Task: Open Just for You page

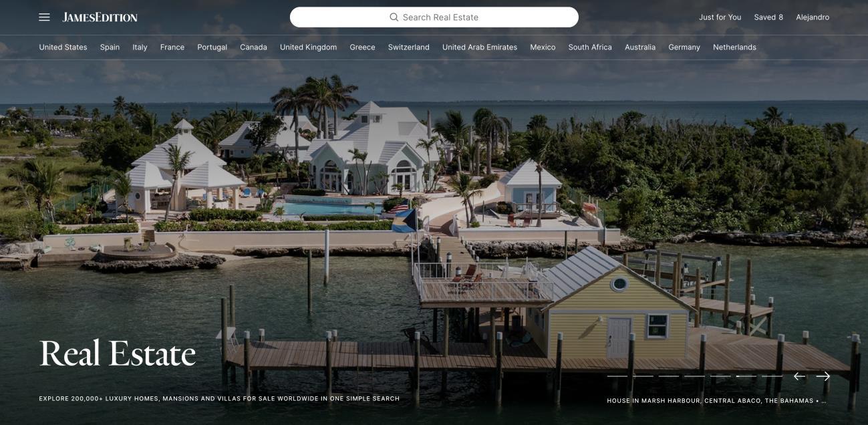Action: click(x=720, y=17)
